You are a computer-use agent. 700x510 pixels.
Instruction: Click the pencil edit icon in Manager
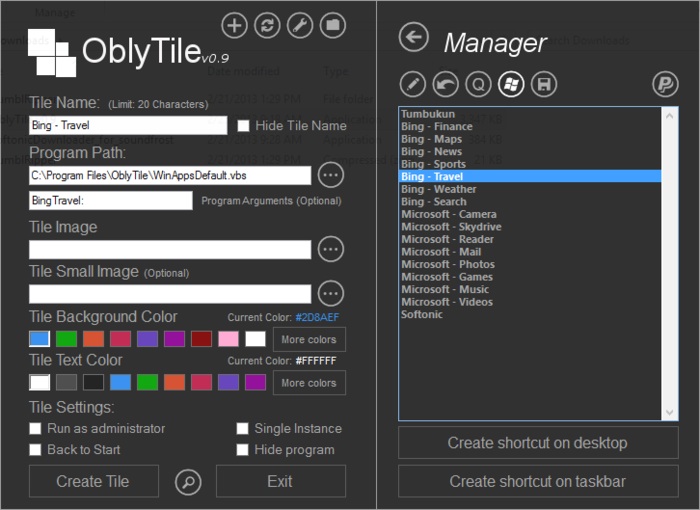tap(412, 85)
